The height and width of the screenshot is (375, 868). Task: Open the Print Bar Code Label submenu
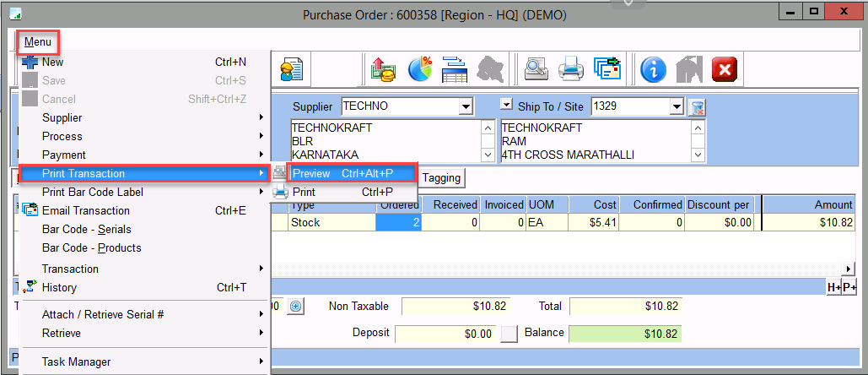(92, 192)
